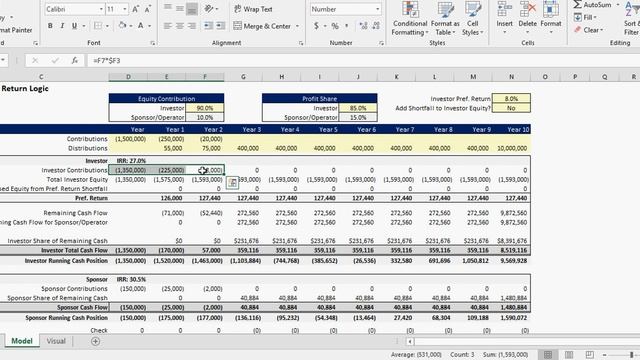The height and width of the screenshot is (360, 640).
Task: Align text left in cell
Action: click(x=168, y=26)
